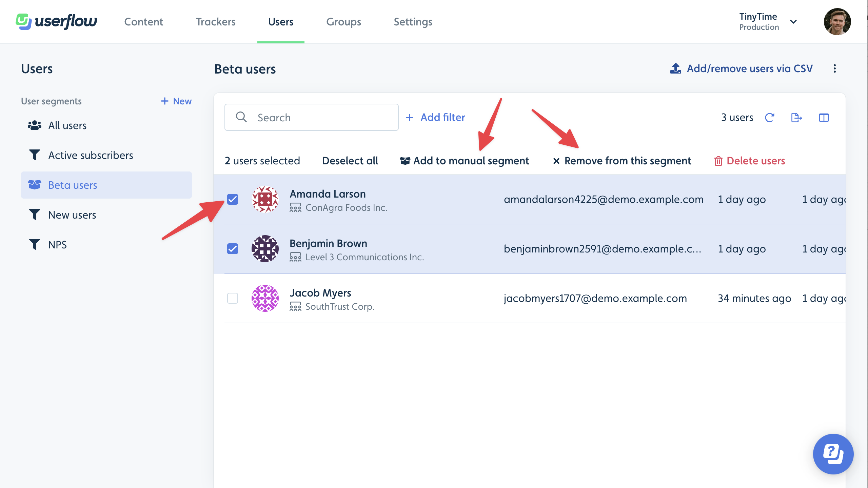Click Add to manual segment
868x488 pixels.
465,161
